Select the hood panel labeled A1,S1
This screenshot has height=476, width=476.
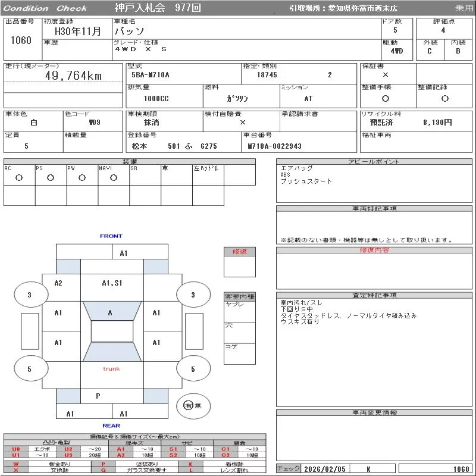112,283
